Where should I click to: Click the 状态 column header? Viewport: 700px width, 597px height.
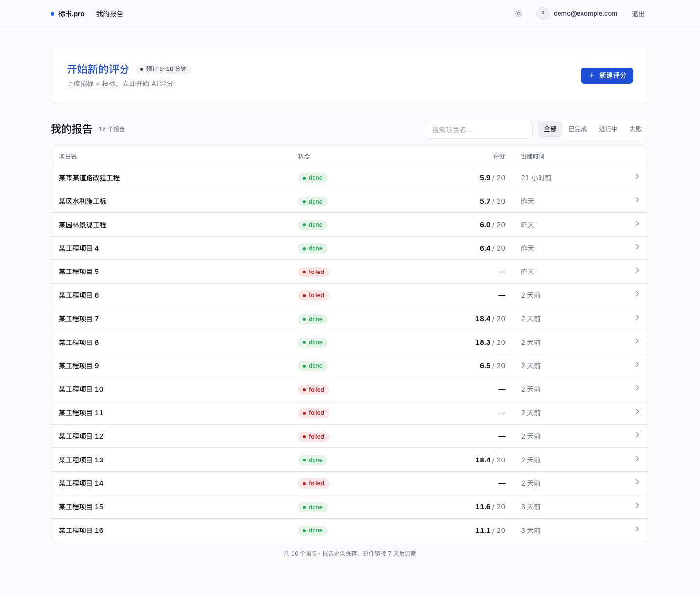304,156
